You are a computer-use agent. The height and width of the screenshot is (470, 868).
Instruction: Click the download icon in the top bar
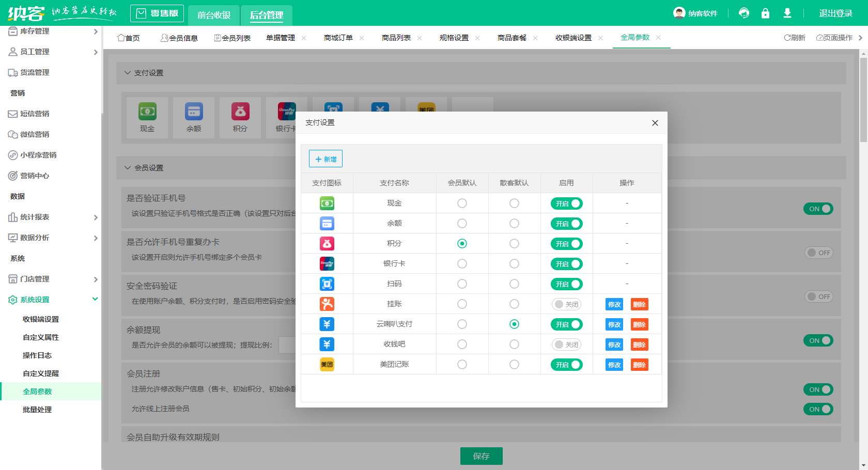(787, 13)
